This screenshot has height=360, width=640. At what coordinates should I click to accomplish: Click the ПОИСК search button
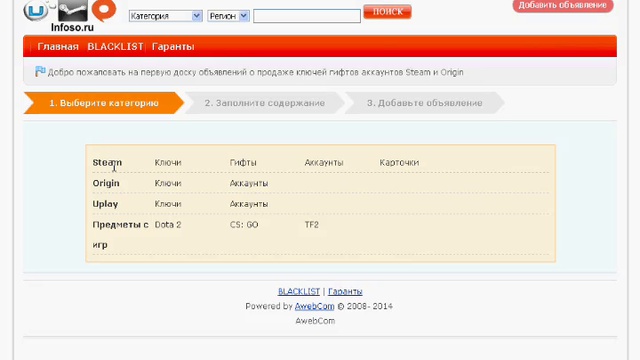[x=387, y=12]
